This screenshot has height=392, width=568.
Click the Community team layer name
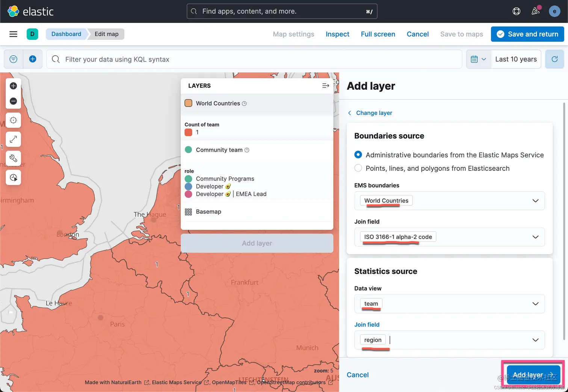pos(219,150)
